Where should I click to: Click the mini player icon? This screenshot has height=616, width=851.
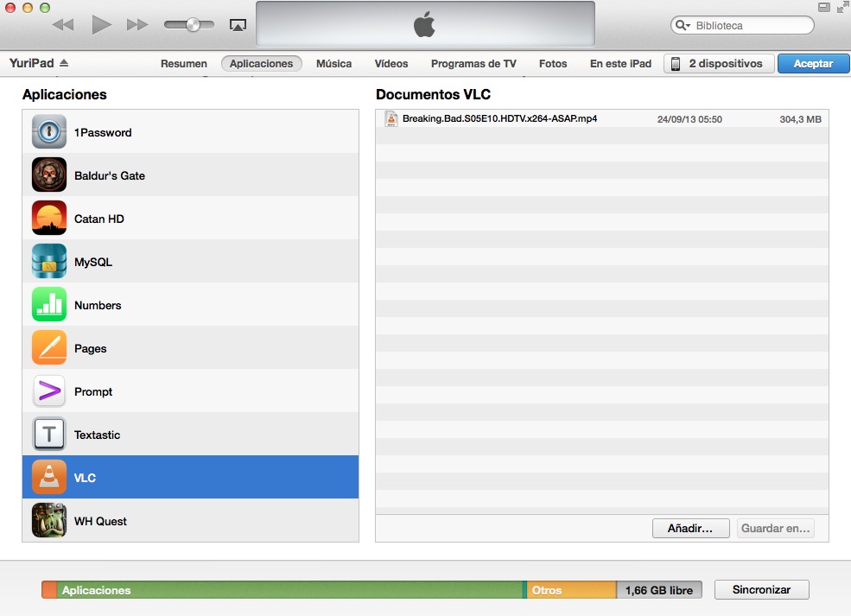824,7
